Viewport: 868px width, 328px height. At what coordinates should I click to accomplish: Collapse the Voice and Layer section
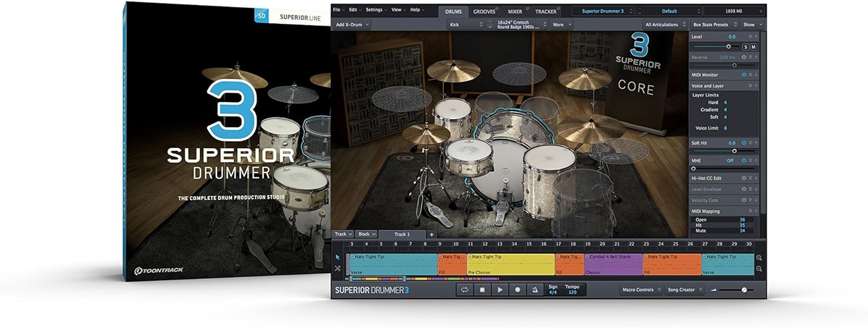[756, 86]
